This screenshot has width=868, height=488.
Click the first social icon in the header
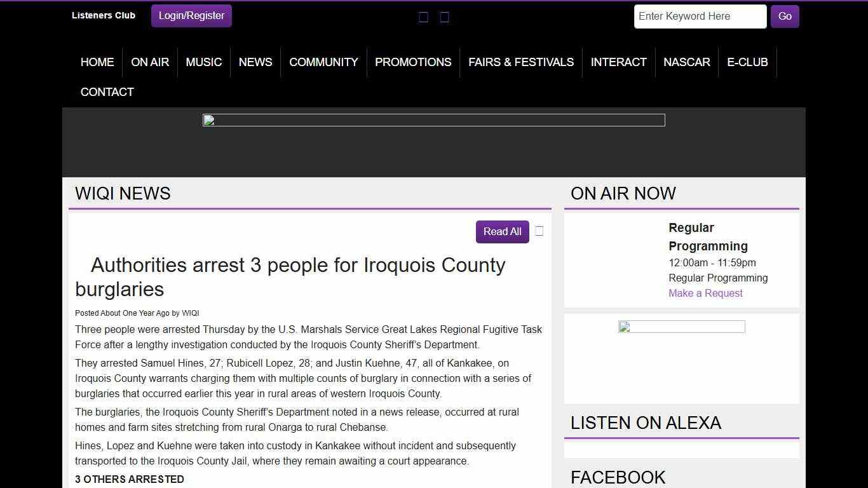pos(423,17)
